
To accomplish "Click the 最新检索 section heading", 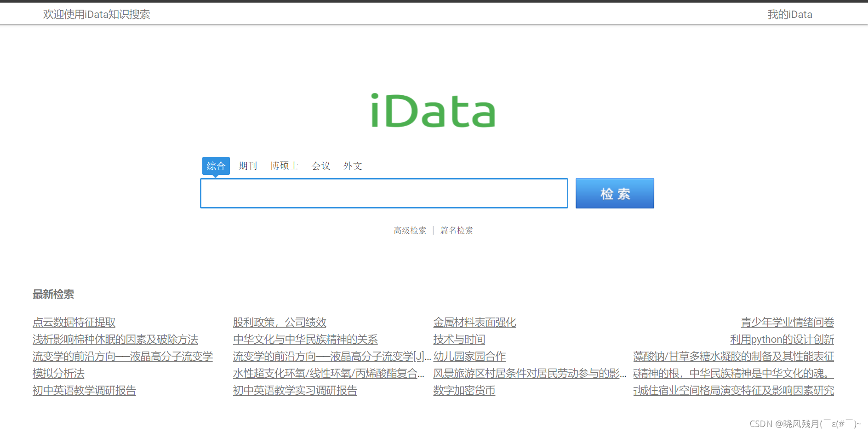I will [53, 294].
